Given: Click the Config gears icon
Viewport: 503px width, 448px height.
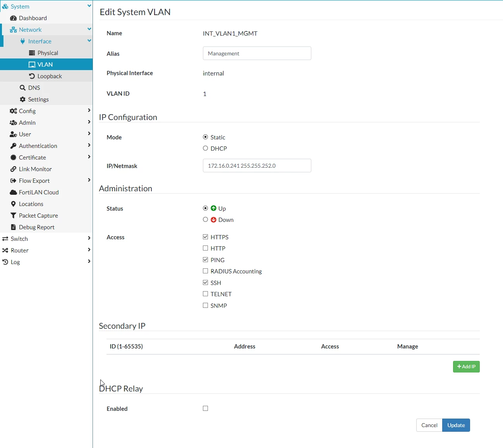Looking at the screenshot, I should pos(13,111).
